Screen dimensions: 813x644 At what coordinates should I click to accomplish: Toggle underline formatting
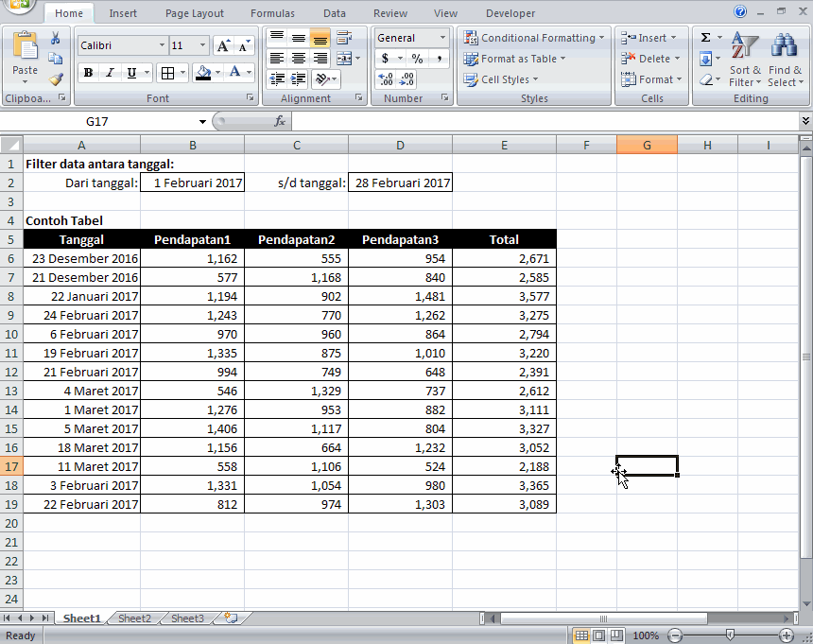(132, 73)
